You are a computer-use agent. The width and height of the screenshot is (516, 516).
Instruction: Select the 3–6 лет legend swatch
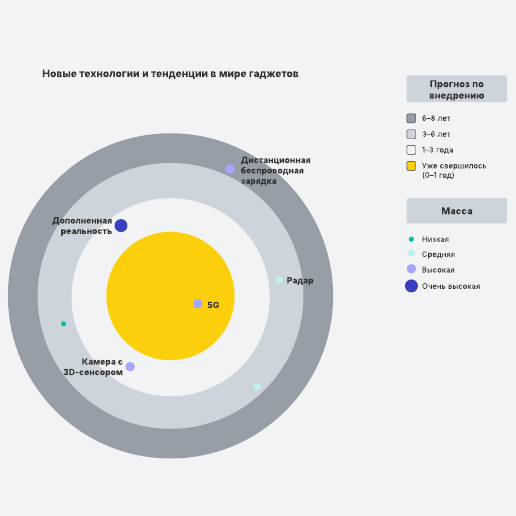411,134
